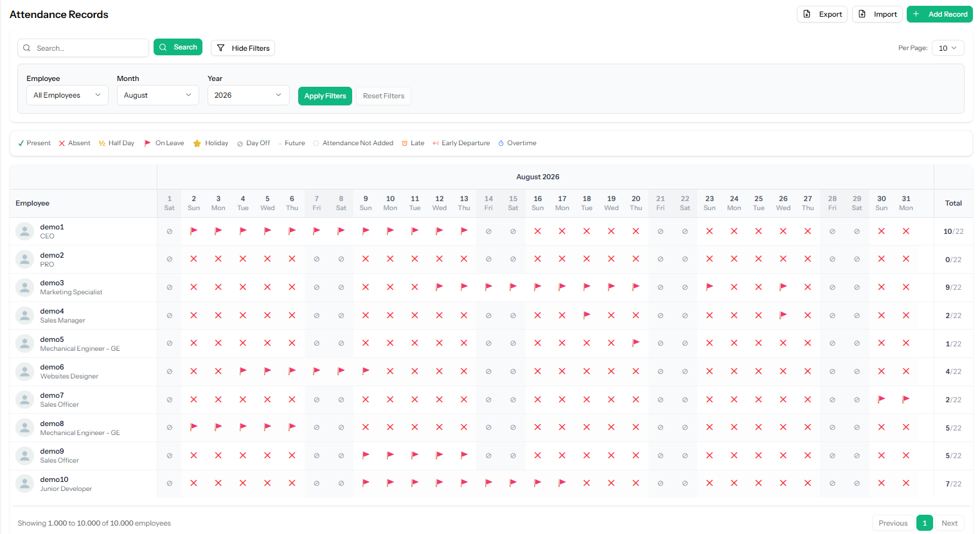Click the Add Record button
Screen dimensions: 980x534
pyautogui.click(x=940, y=14)
